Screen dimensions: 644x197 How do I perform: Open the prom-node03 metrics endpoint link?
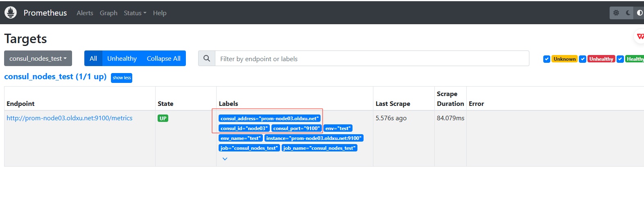point(70,118)
